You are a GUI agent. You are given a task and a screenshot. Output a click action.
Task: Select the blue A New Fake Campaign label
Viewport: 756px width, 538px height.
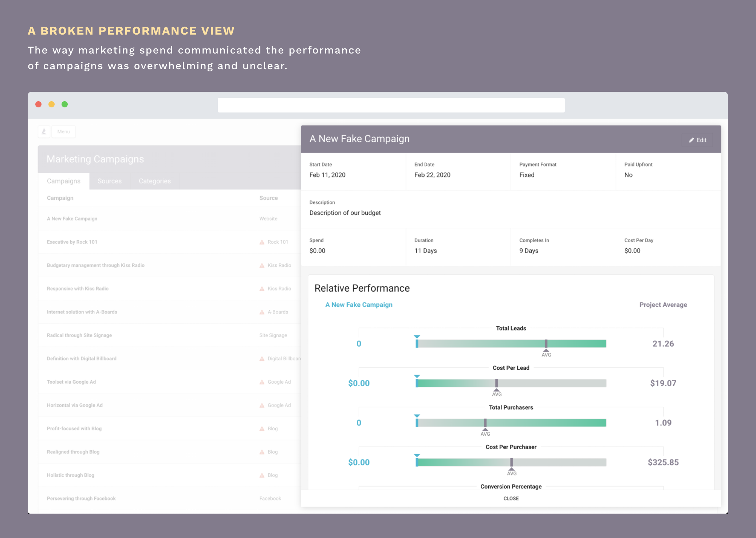(x=358, y=305)
